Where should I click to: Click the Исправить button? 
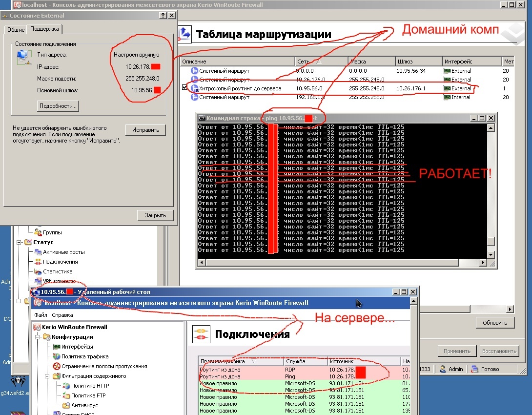coord(145,130)
